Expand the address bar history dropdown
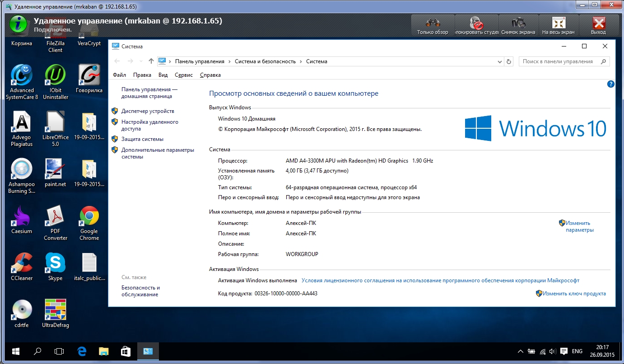Viewport: 624px width, 364px height. coord(499,61)
